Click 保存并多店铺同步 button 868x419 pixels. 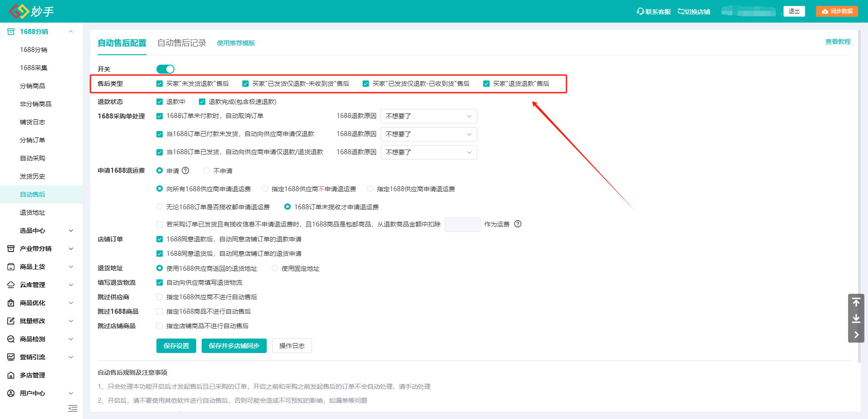point(234,346)
